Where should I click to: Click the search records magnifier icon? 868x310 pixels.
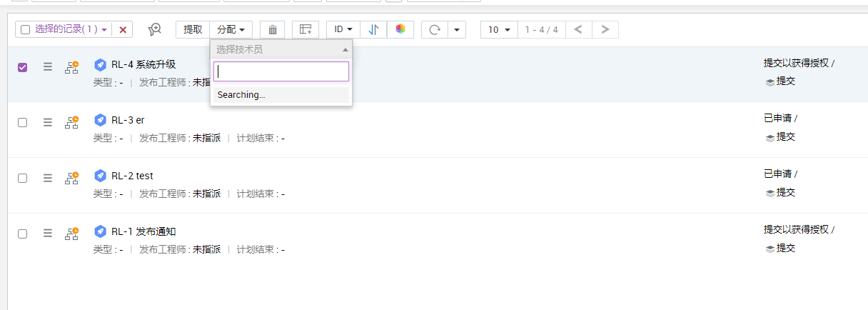click(x=155, y=29)
